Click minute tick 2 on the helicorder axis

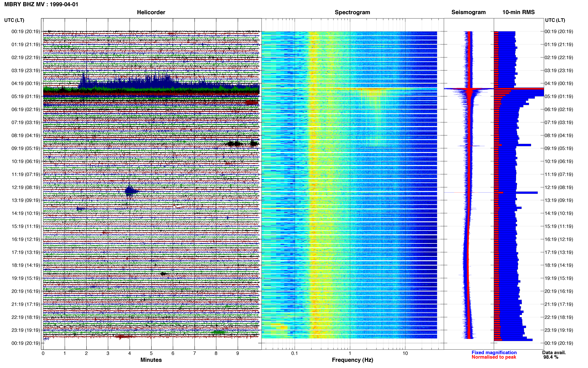click(86, 353)
